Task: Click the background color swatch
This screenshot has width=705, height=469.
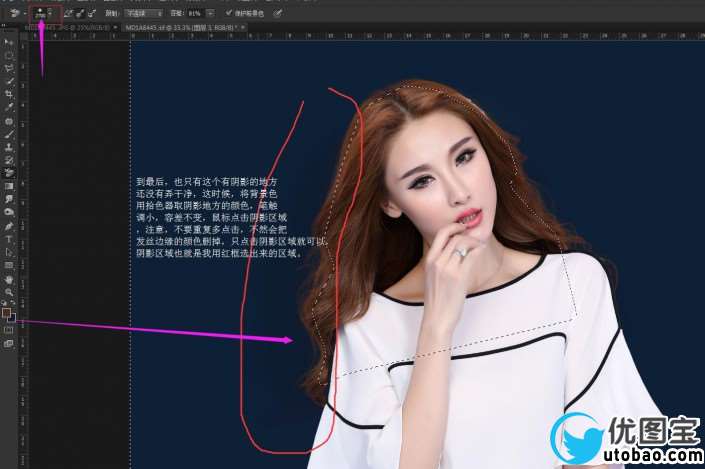Action: (12, 318)
